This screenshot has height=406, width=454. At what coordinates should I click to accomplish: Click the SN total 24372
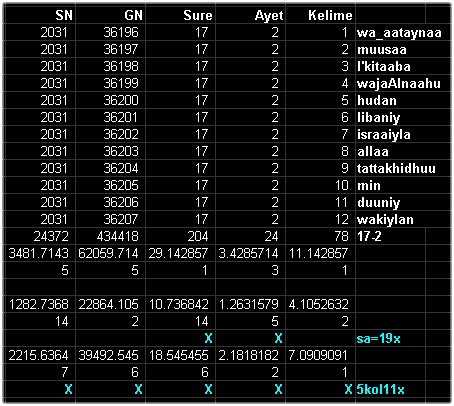tap(39, 236)
